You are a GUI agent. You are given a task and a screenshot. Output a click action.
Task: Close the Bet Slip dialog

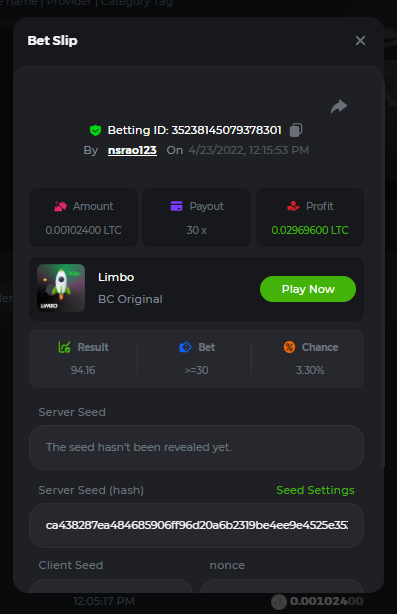360,40
